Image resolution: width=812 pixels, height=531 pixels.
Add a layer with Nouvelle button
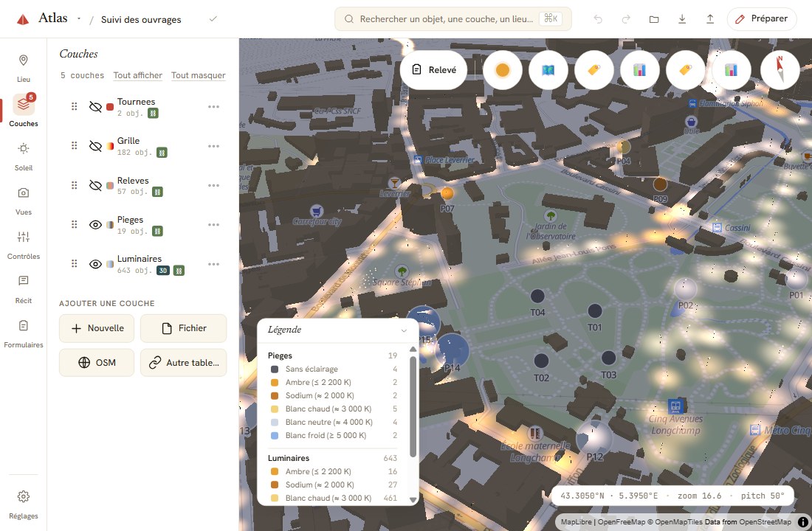point(96,328)
